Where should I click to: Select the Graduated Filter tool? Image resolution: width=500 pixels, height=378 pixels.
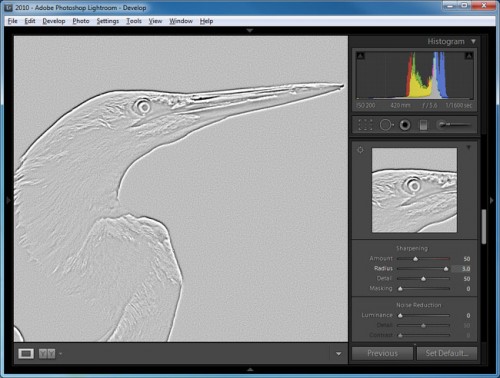click(423, 125)
